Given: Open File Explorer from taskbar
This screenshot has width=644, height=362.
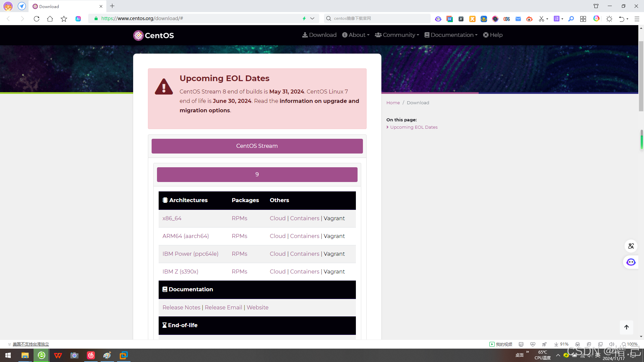Looking at the screenshot, I should coord(25,355).
